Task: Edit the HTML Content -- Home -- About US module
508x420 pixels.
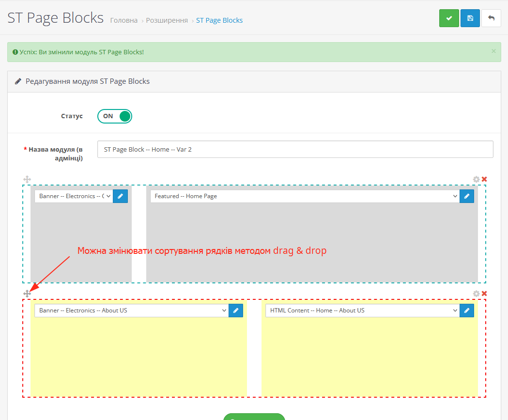Action: pos(467,311)
